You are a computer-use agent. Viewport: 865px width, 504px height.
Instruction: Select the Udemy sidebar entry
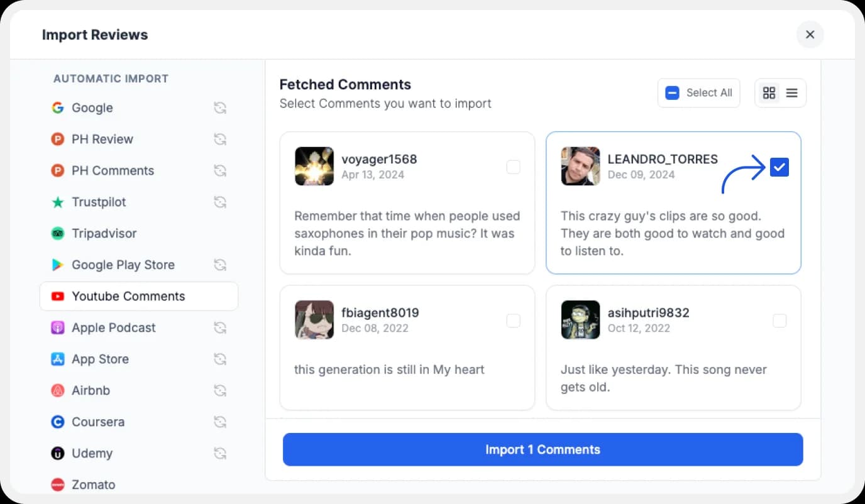[89, 453]
